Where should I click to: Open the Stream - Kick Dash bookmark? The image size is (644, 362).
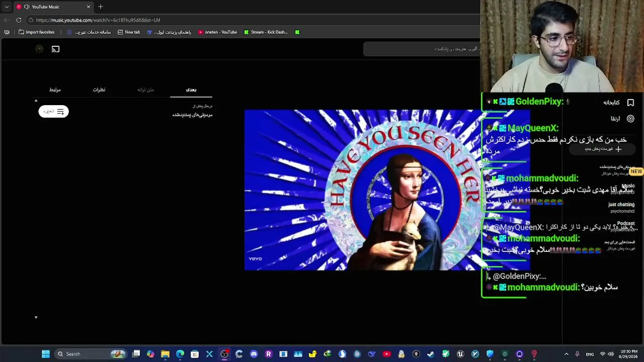click(266, 32)
